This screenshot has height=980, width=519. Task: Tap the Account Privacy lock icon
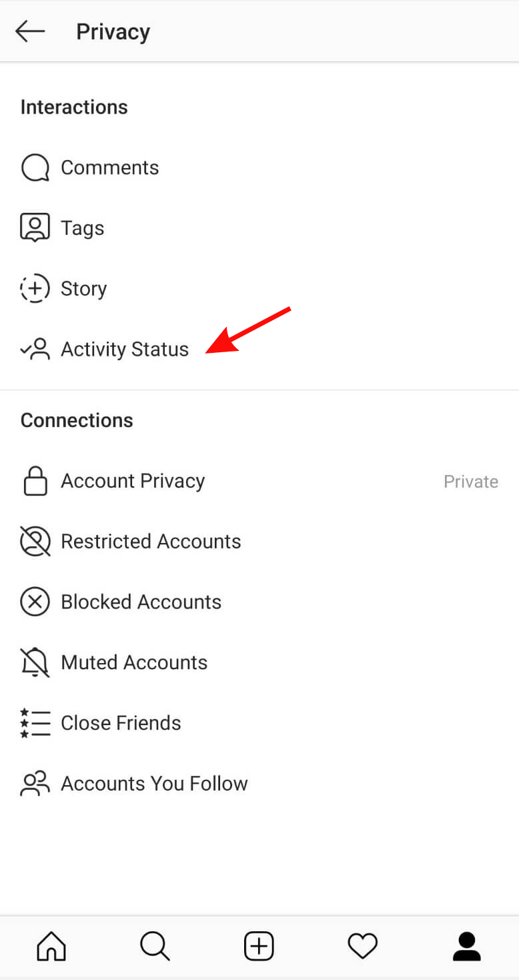(35, 481)
